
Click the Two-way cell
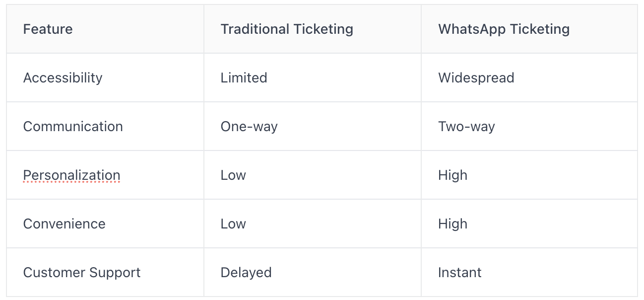[466, 127]
